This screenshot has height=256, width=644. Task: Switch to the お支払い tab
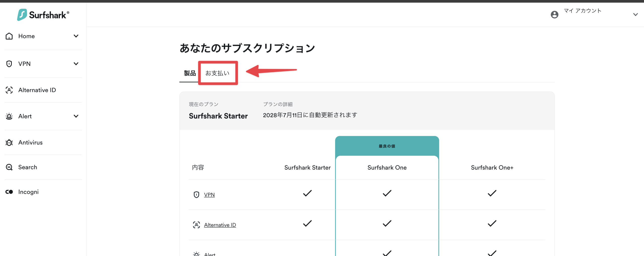(x=218, y=73)
